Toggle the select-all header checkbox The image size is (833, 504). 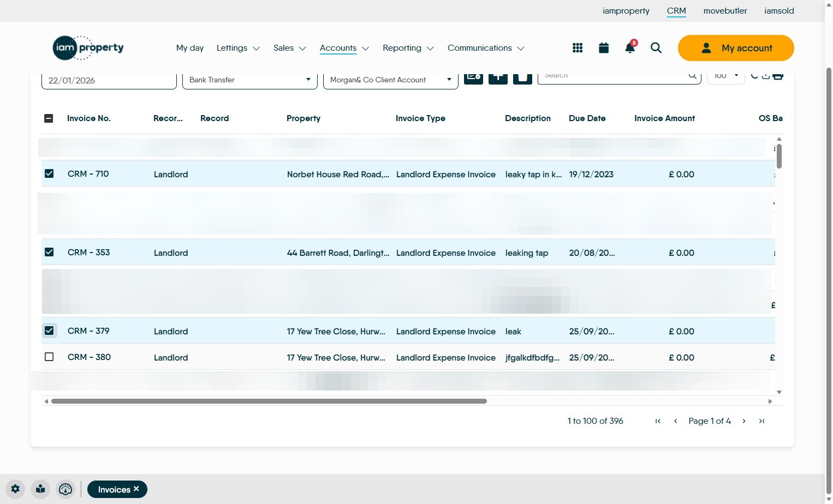[x=49, y=118]
